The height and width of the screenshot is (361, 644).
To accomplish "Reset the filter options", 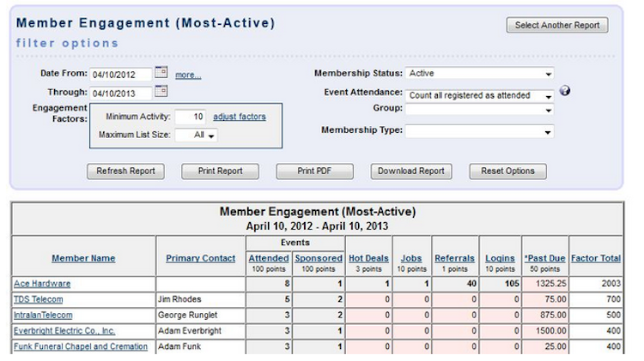I will coord(507,171).
